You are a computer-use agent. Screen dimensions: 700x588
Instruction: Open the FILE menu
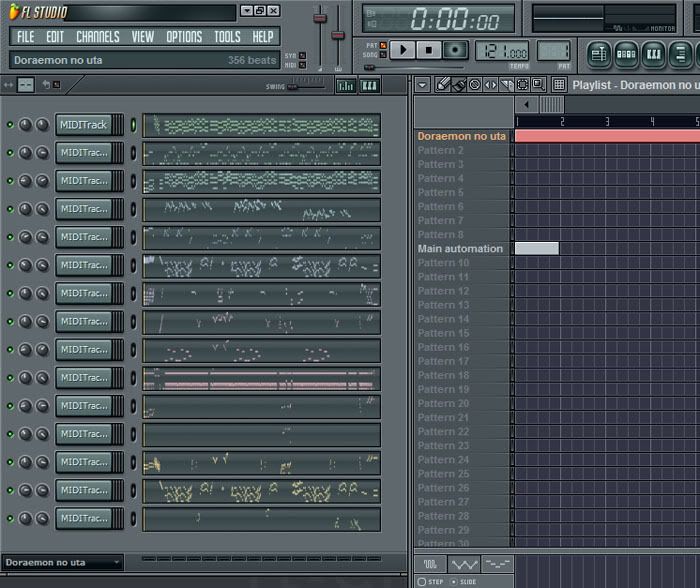click(x=25, y=37)
